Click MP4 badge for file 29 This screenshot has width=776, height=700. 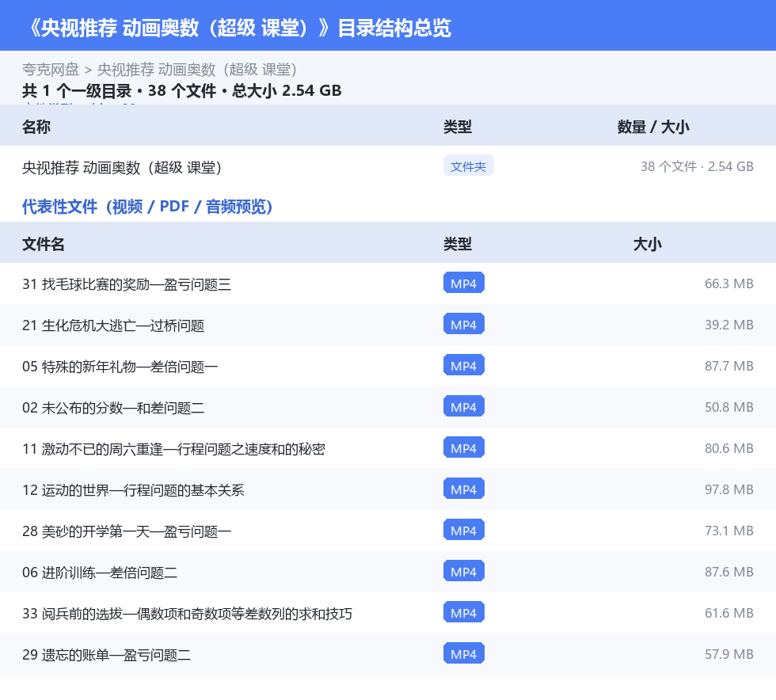pyautogui.click(x=464, y=653)
